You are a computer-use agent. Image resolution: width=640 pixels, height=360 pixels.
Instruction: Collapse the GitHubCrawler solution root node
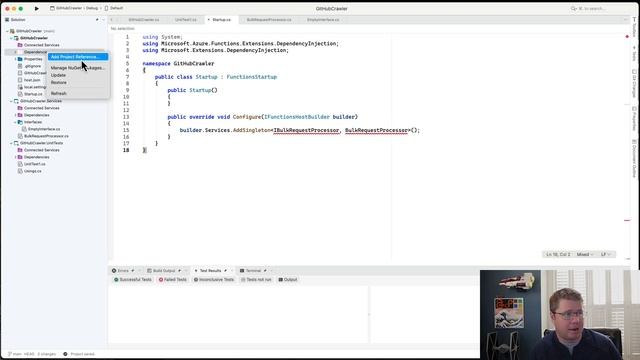(x=7, y=31)
